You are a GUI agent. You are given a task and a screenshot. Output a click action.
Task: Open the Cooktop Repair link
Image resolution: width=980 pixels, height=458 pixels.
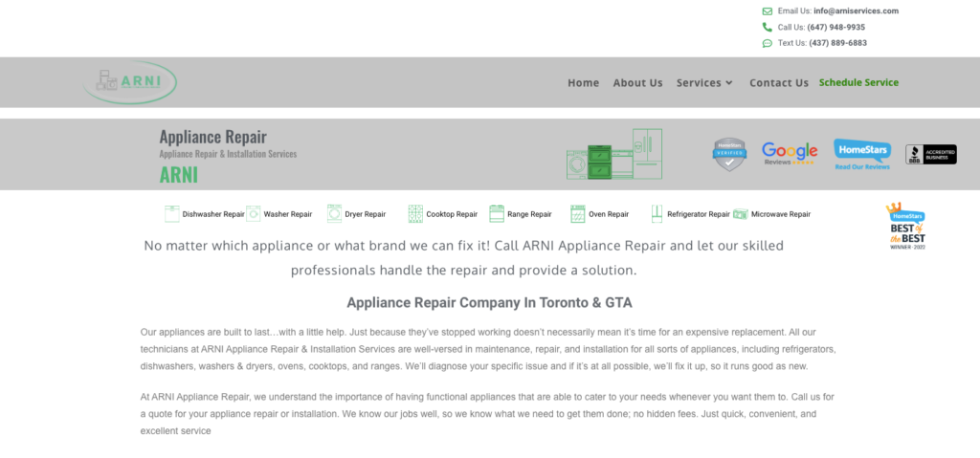[x=452, y=214]
